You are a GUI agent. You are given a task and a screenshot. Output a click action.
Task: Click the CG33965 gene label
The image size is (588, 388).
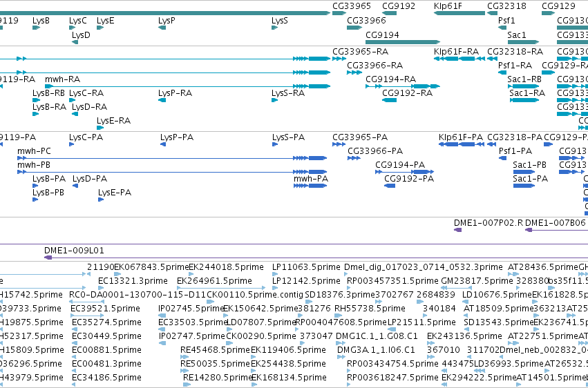coord(352,6)
